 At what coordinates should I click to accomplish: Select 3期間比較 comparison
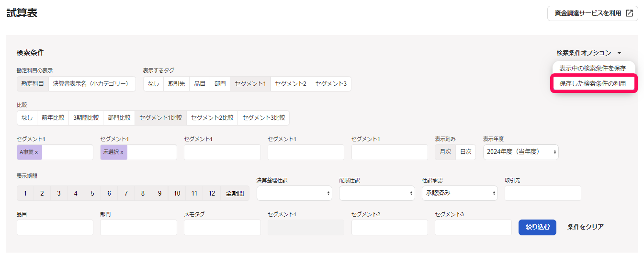[86, 118]
